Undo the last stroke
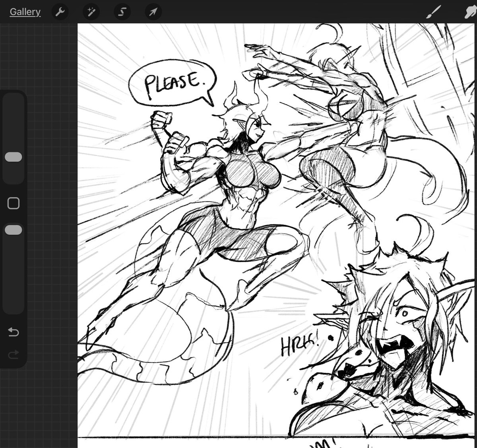The height and width of the screenshot is (448, 477). [x=14, y=332]
